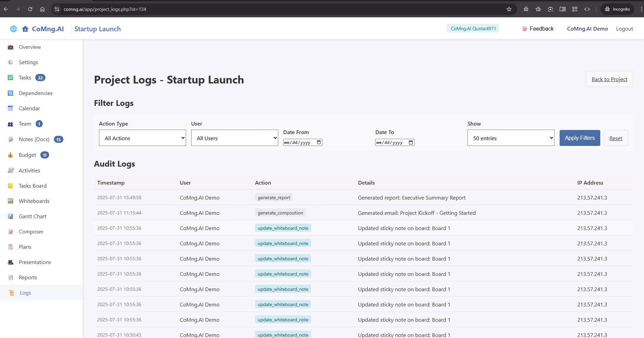Image resolution: width=644 pixels, height=338 pixels.
Task: Go to the browser home page
Action: [42, 9]
